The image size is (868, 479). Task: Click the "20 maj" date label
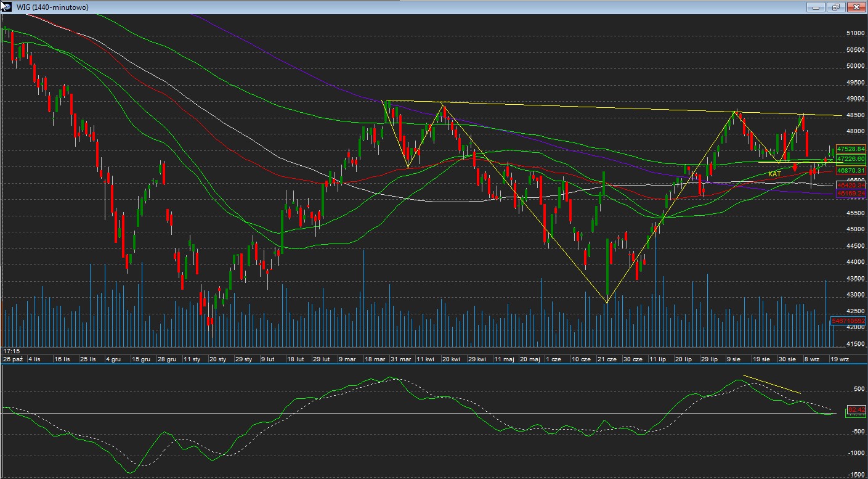(x=530, y=358)
